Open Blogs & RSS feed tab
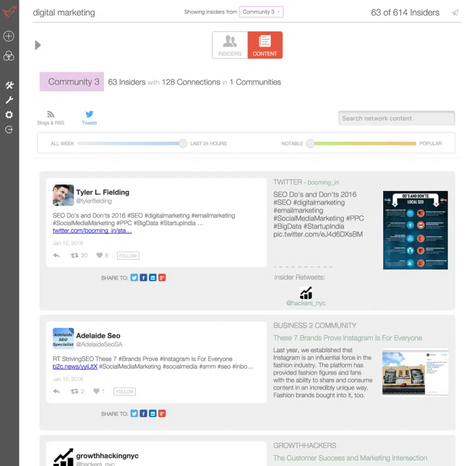This screenshot has width=476, height=466. pyautogui.click(x=51, y=118)
